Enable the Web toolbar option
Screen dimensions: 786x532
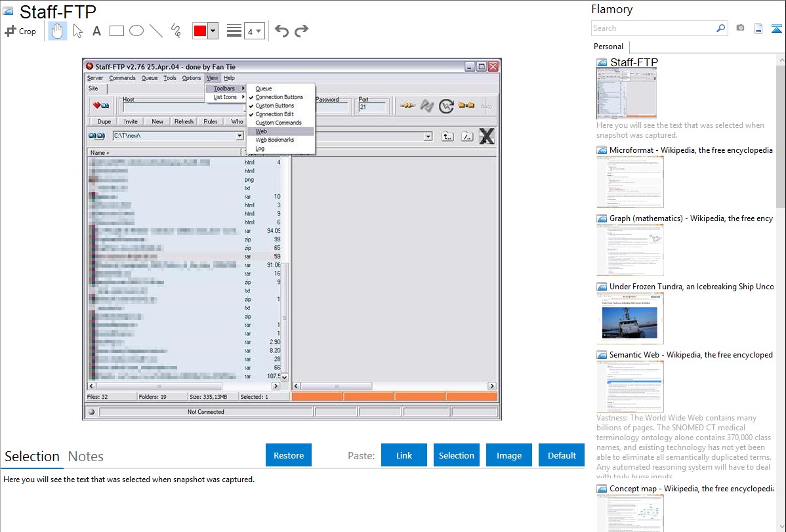(281, 131)
